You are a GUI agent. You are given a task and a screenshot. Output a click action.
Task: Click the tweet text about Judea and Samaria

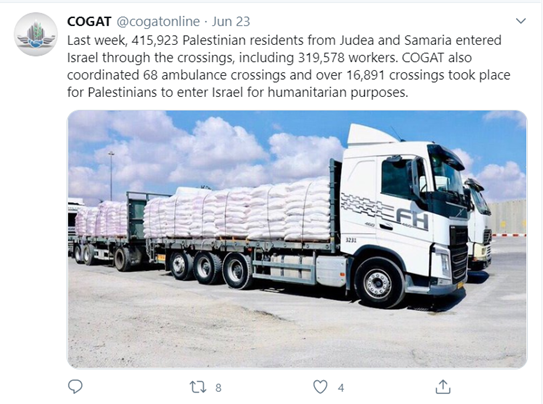pyautogui.click(x=284, y=40)
